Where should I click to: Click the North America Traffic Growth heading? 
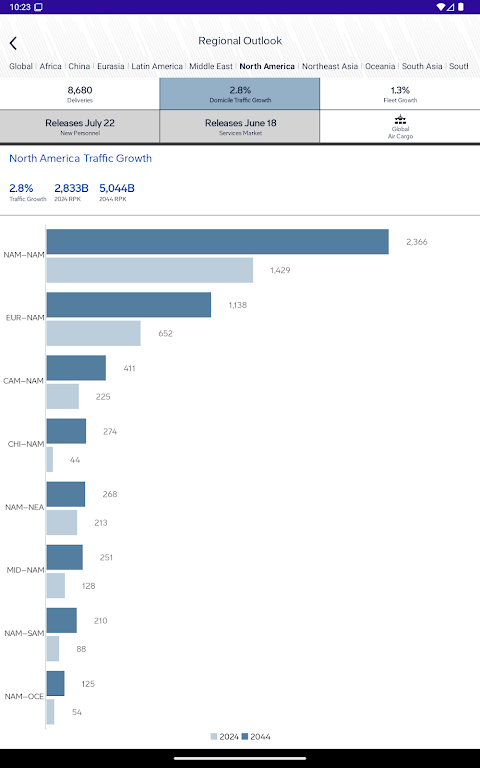[80, 158]
